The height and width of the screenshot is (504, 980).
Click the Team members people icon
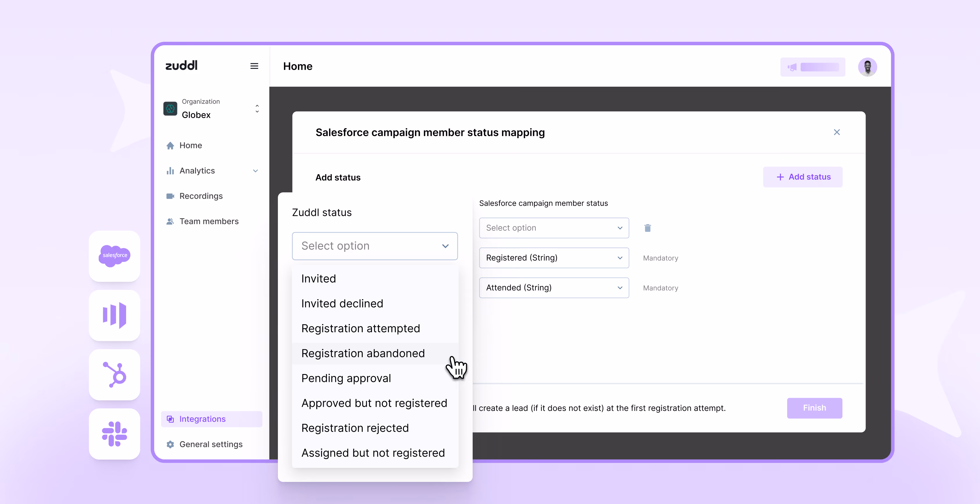tap(170, 222)
